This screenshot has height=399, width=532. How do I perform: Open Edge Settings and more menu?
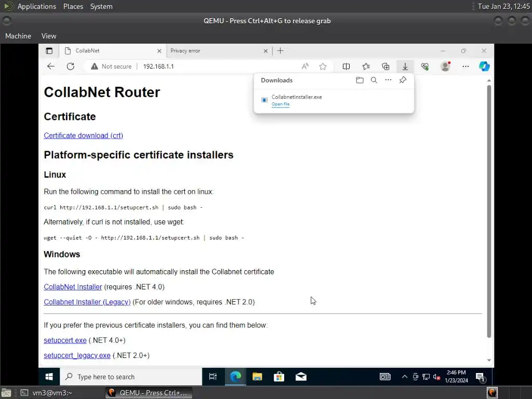465,66
